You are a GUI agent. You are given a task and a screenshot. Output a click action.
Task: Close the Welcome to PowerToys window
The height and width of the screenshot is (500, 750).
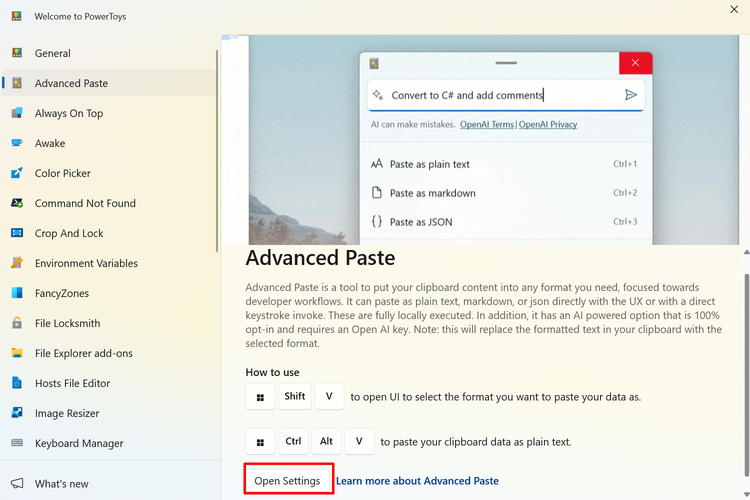734,9
